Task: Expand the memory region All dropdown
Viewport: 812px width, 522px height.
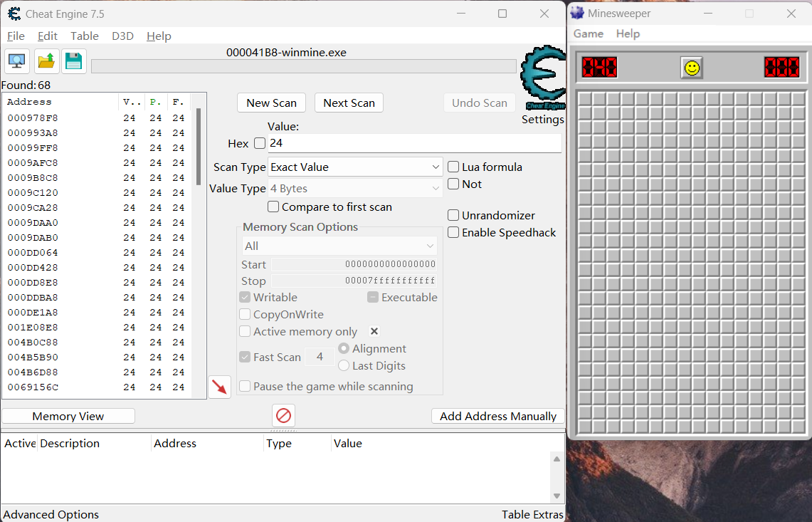Action: point(339,246)
